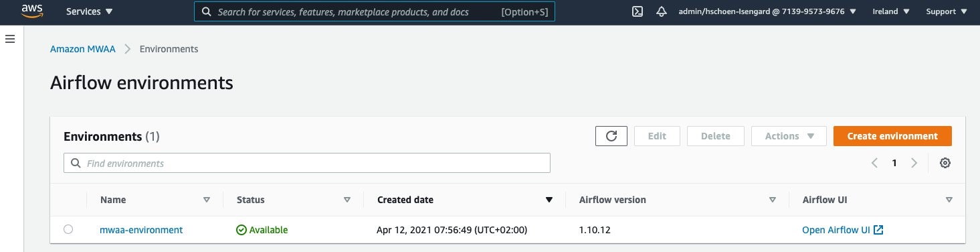Click the Edit button

tap(657, 136)
